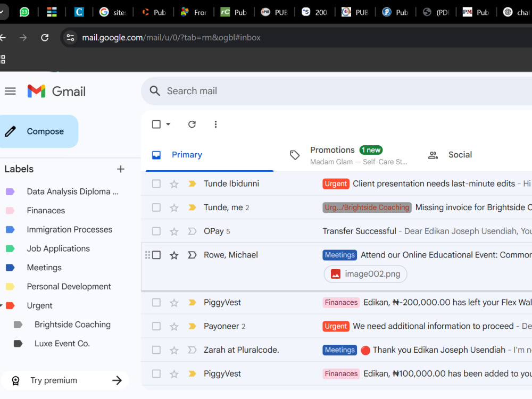Image resolution: width=532 pixels, height=399 pixels.
Task: Click the Try premium arrow icon
Action: pyautogui.click(x=117, y=380)
